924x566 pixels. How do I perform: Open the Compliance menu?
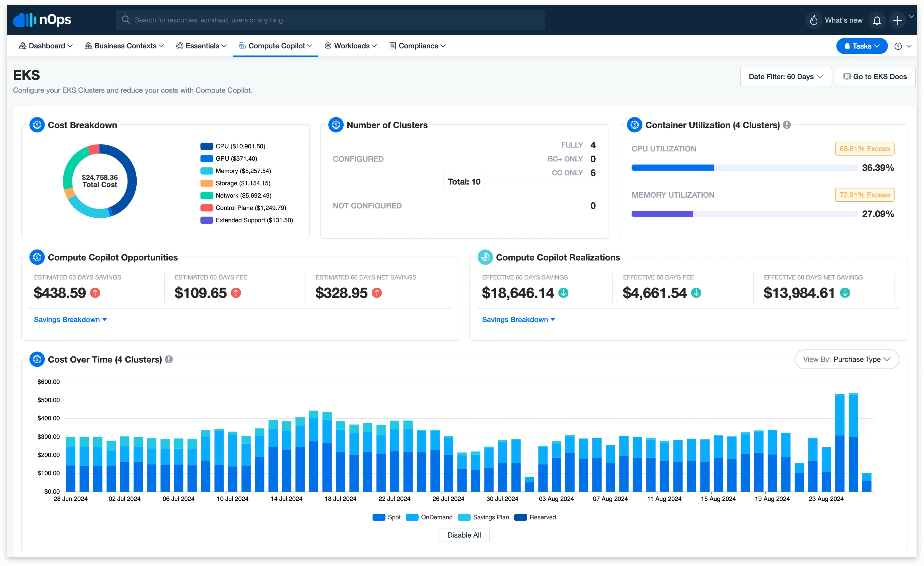(417, 46)
